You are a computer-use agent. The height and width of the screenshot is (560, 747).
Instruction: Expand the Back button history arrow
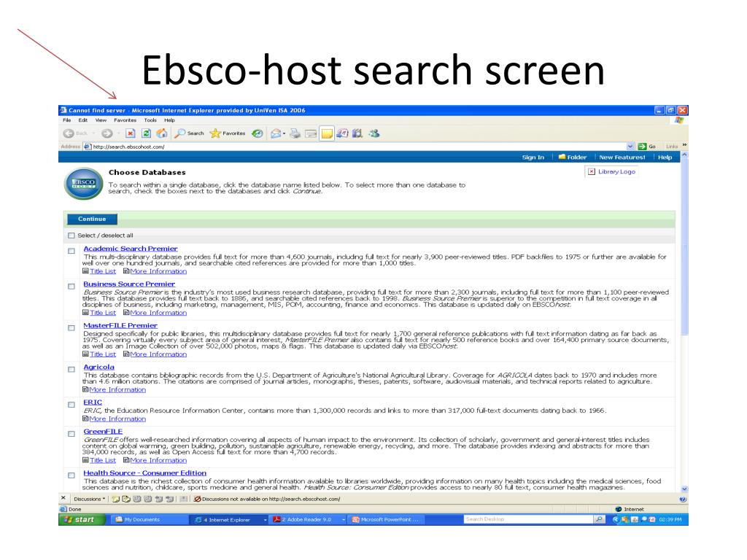(x=93, y=134)
